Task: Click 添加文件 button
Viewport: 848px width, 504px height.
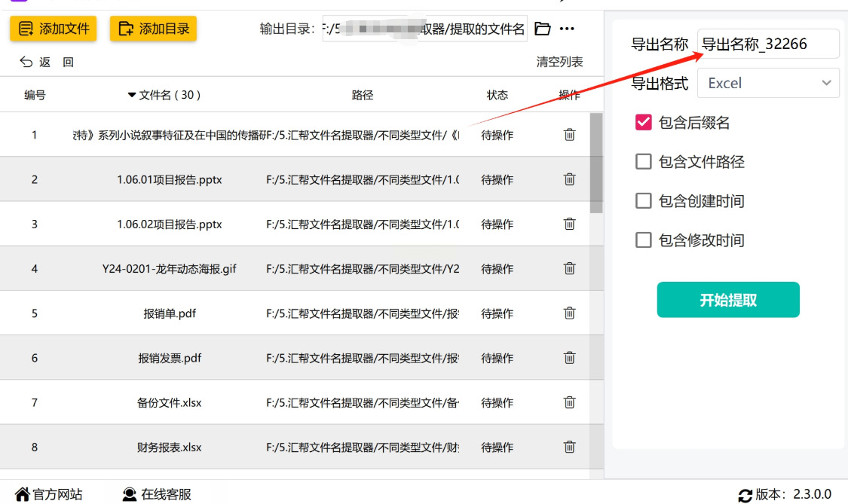Action: (x=54, y=29)
